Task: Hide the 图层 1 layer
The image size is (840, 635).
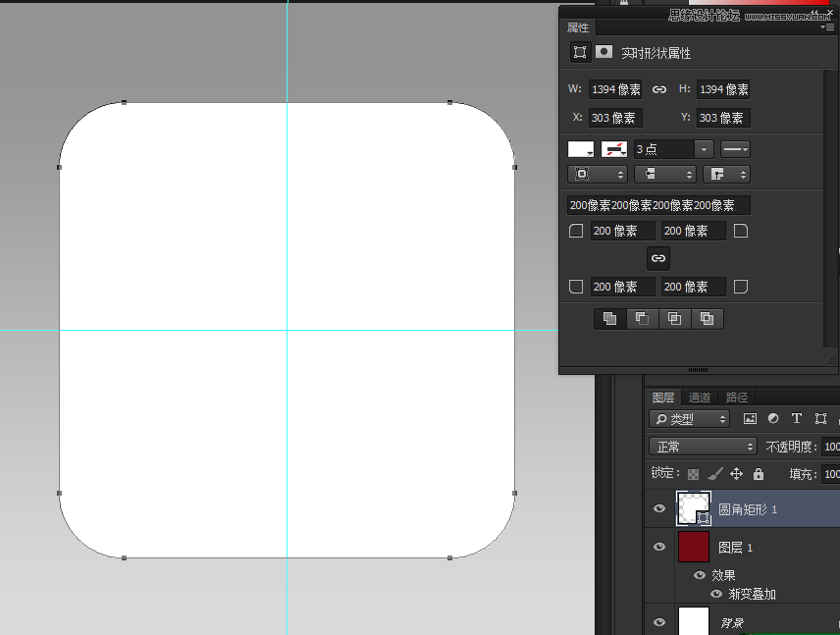Action: click(659, 547)
